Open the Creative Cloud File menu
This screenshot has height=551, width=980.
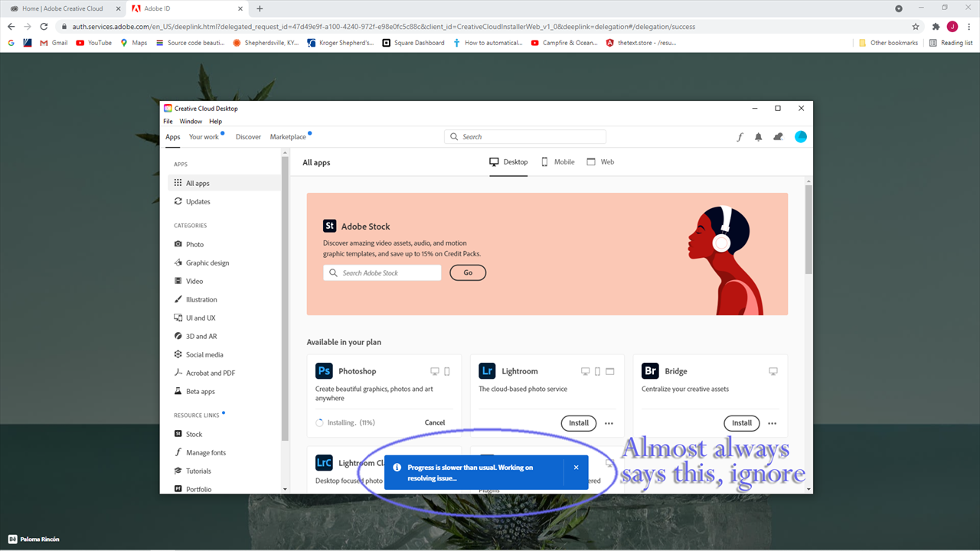(168, 121)
